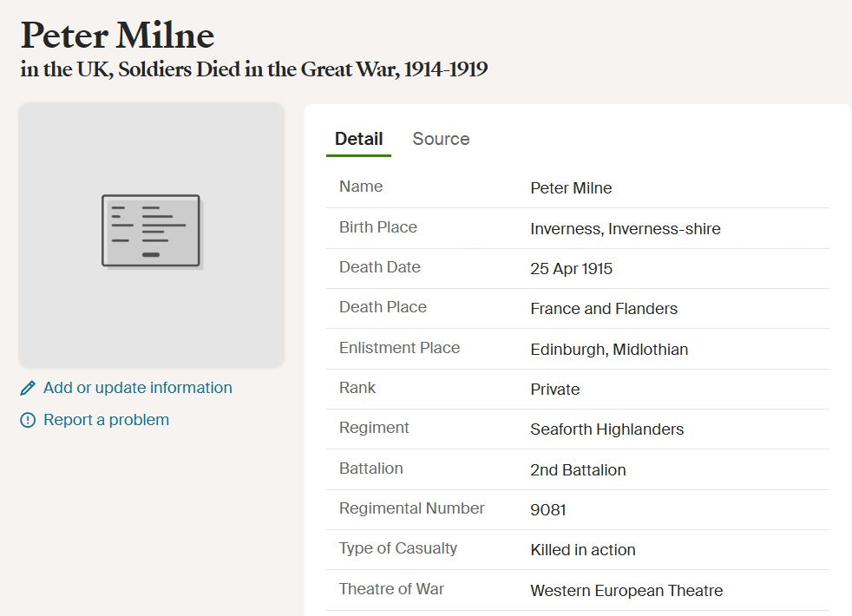The width and height of the screenshot is (852, 616).
Task: Click Western European Theatre value
Action: (626, 591)
